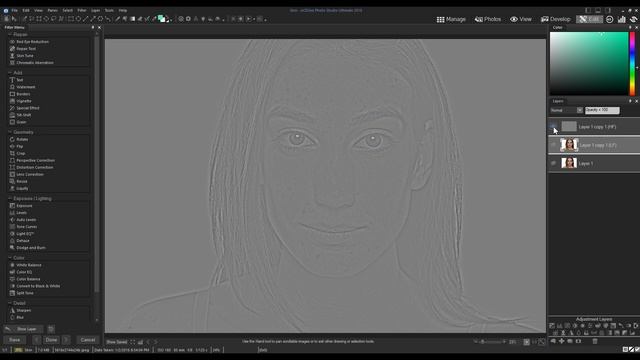Pick a color in the color field
This screenshot has width=640, height=360.
point(589,64)
